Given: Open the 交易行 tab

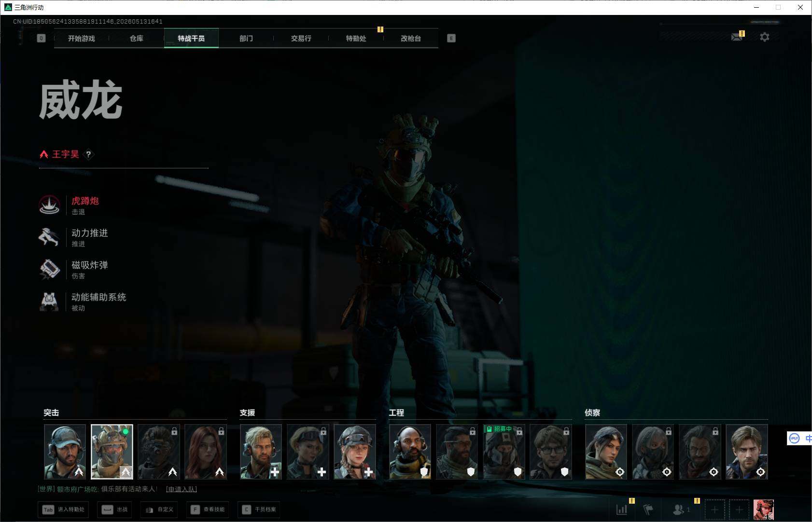Looking at the screenshot, I should (x=301, y=38).
